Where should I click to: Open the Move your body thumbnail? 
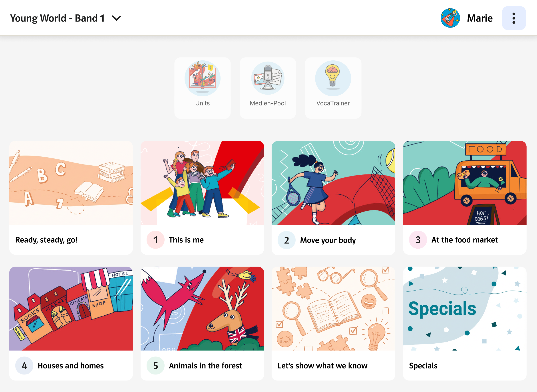coord(333,183)
